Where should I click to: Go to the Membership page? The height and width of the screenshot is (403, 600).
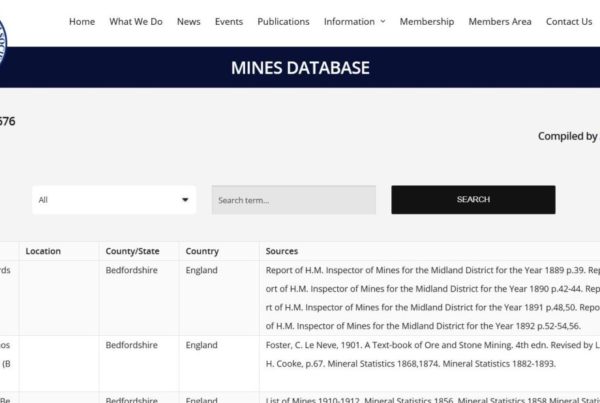[427, 22]
